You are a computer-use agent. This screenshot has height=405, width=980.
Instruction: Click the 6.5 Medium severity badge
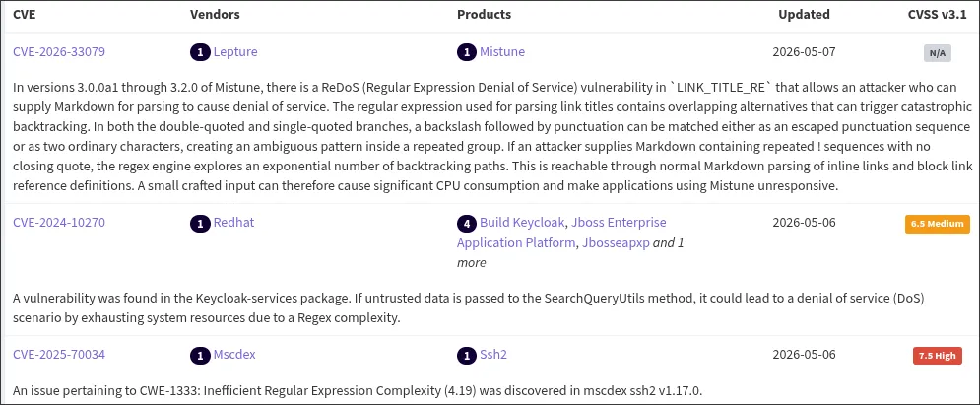[x=937, y=224]
